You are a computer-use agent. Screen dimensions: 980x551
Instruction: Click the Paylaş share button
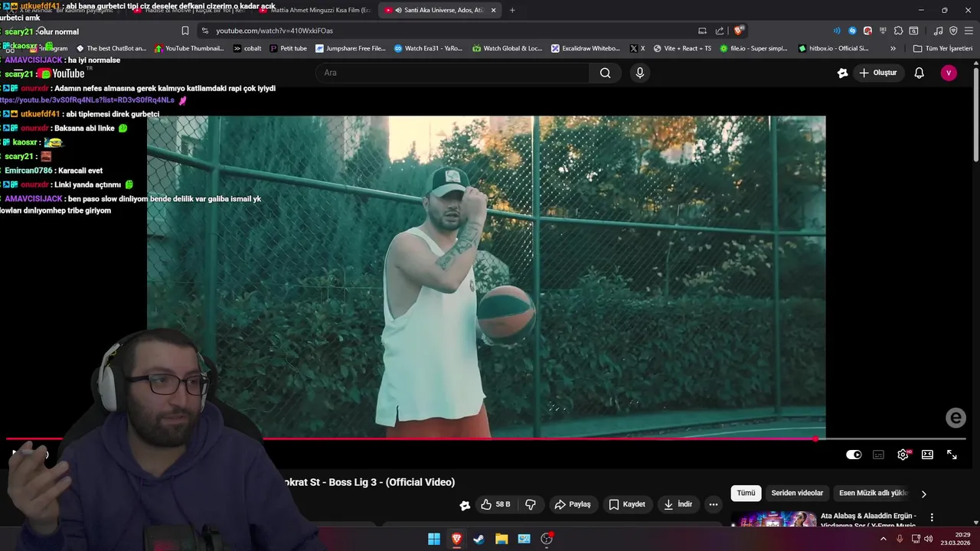point(573,504)
